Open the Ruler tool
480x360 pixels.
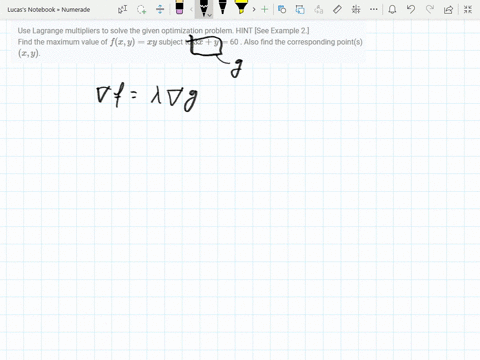point(337,9)
